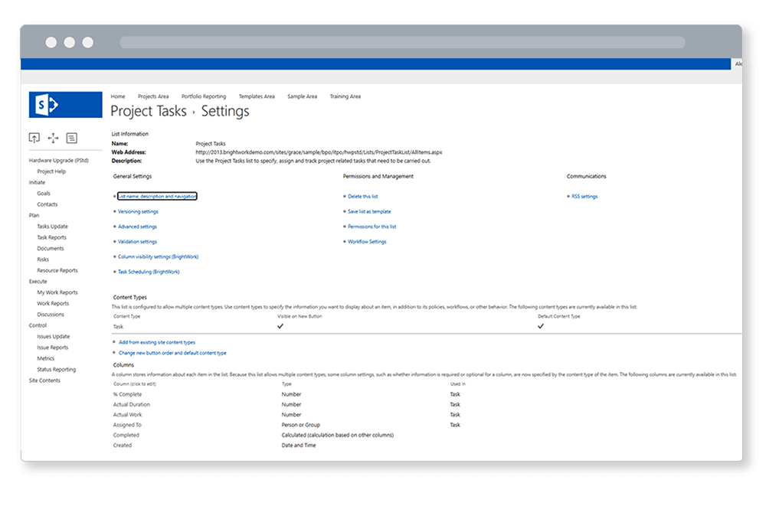
Task: Open the Task content type
Action: point(118,326)
